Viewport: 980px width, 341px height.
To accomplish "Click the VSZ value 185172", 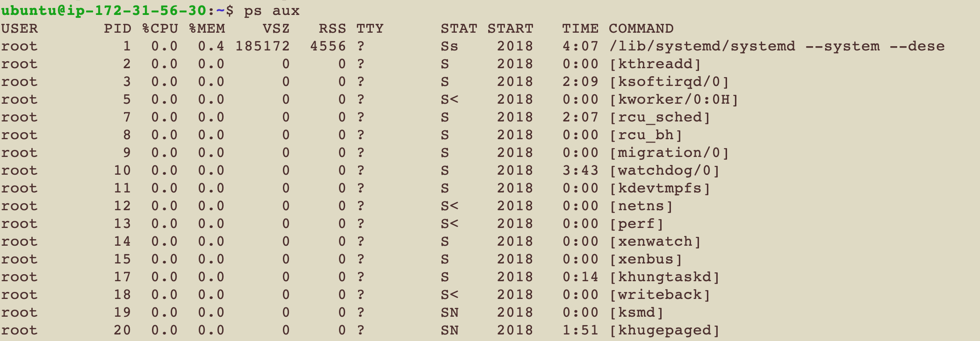I will click(x=262, y=46).
